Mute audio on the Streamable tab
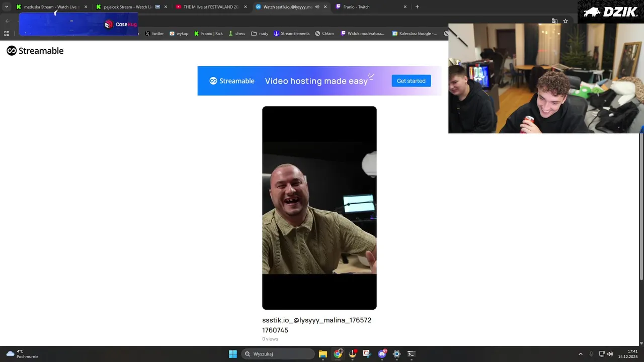 tap(317, 7)
